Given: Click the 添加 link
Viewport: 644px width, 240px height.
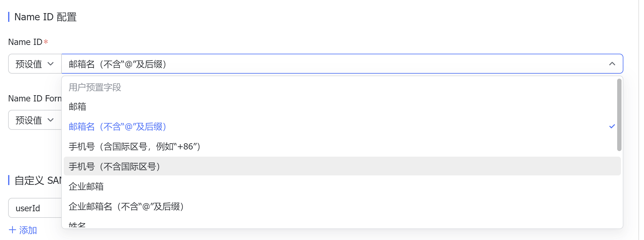Looking at the screenshot, I should [28, 230].
